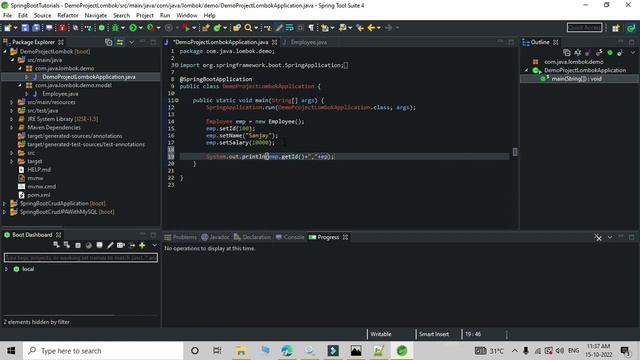Click the Quick Access search field

[x=584, y=28]
